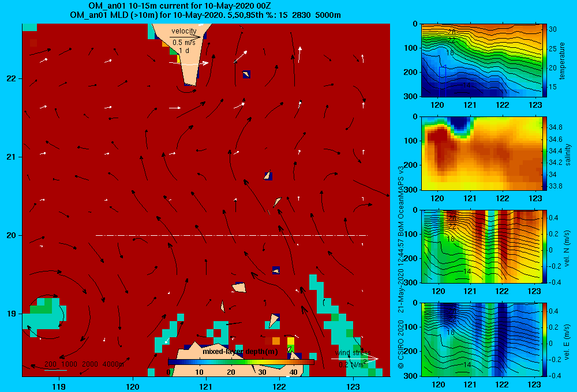Screen dimensions: 577x392
Task: Click the title line 'OM_an01 10-15m current for 10-May-2020 00Z'
Action: pos(179,6)
